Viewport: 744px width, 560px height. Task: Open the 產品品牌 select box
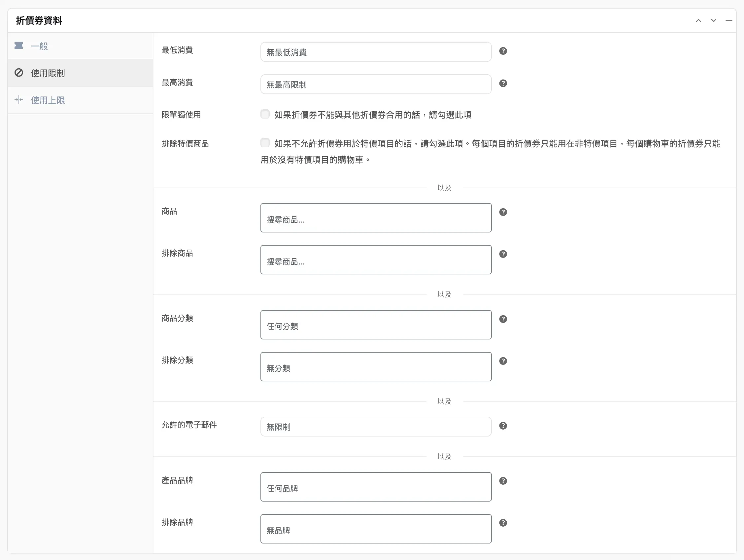[x=376, y=487]
